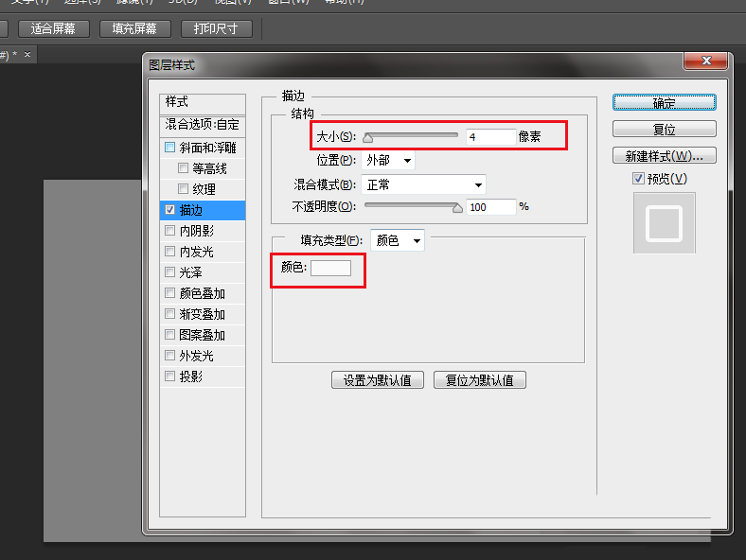Enable 光泽 checkbox
Image resolution: width=746 pixels, height=560 pixels.
[x=169, y=271]
